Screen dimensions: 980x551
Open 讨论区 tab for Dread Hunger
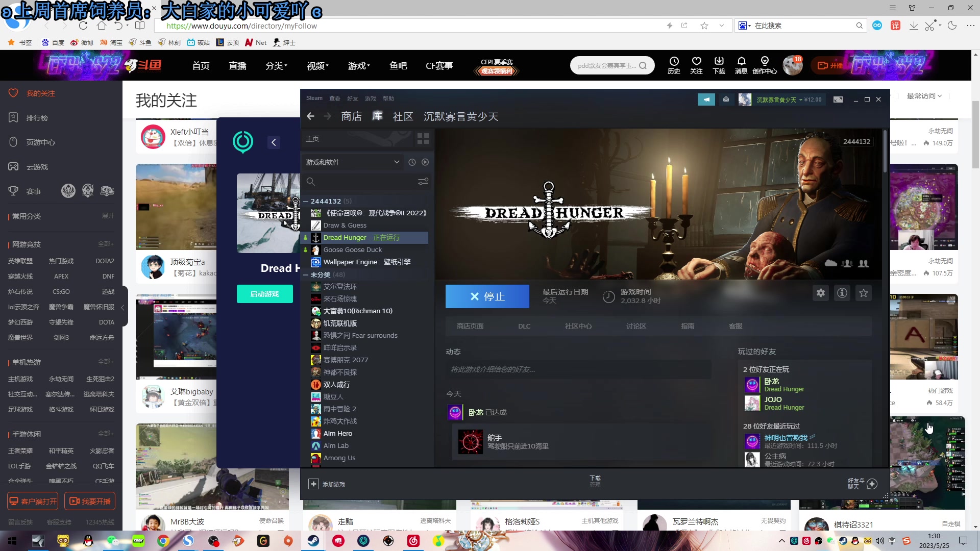click(636, 326)
